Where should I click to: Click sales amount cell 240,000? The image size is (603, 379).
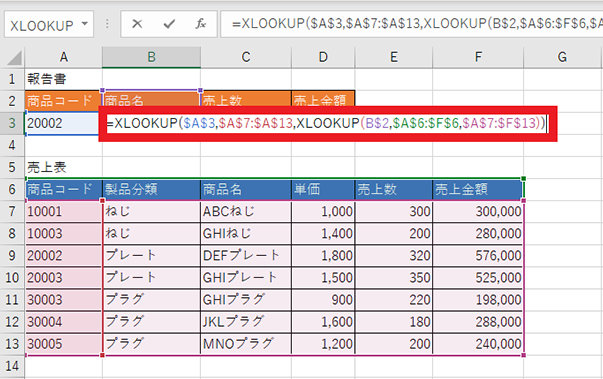(478, 344)
